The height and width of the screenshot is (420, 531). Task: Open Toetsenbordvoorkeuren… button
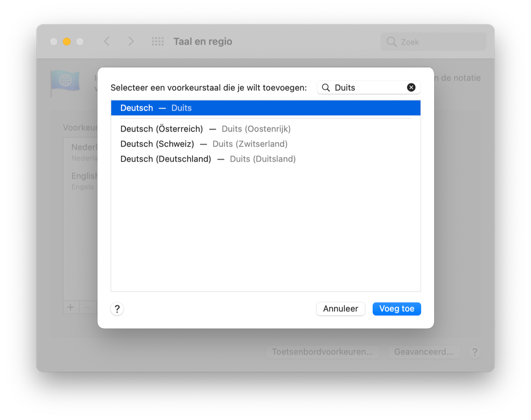coord(322,352)
